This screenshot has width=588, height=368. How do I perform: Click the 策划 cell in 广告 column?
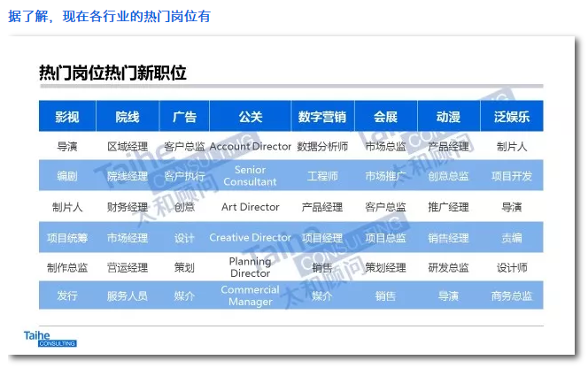pyautogui.click(x=184, y=267)
